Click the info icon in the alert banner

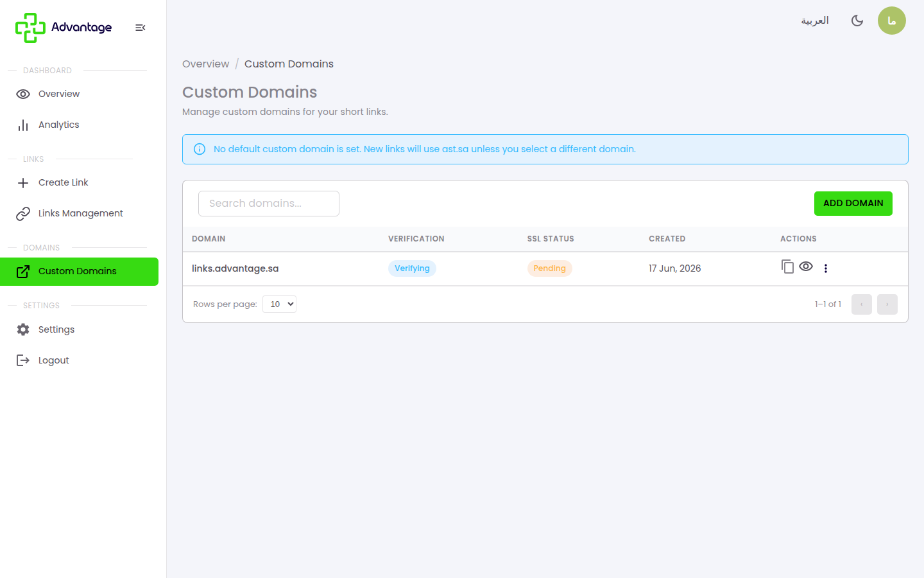[x=200, y=149]
